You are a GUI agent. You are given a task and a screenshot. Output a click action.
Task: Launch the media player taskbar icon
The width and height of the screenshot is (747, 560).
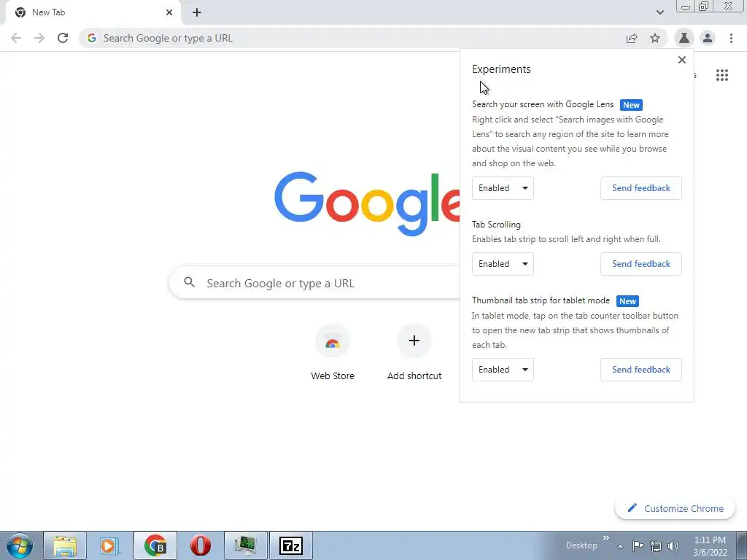coord(109,545)
